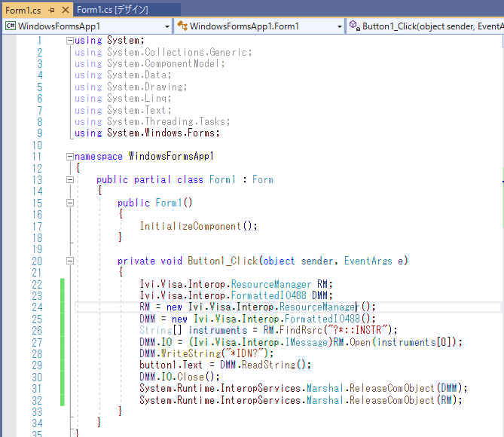Switch to the Form1.cs [デザイン] tab
504x437 pixels.
112,10
